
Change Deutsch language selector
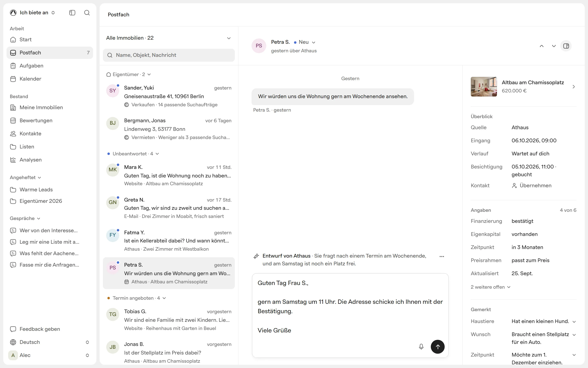click(x=50, y=342)
